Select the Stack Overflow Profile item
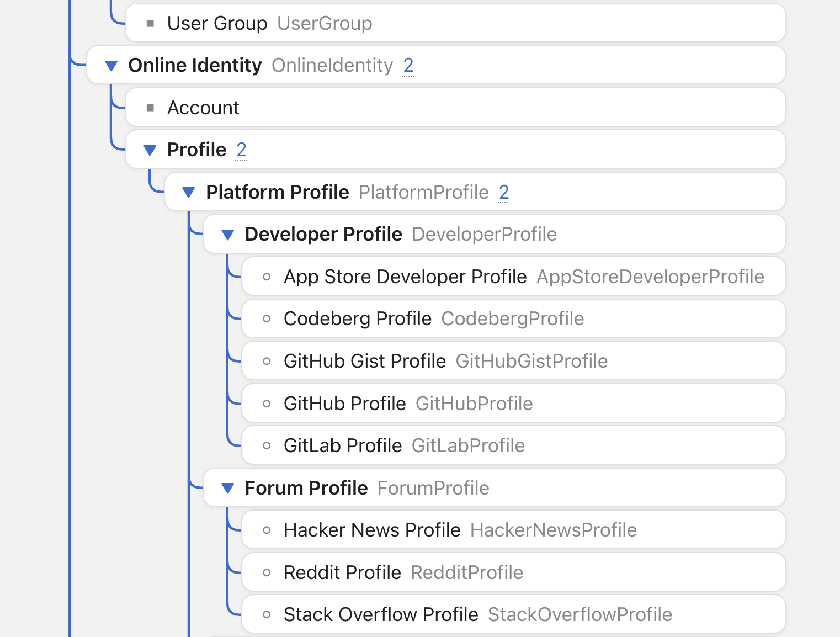The height and width of the screenshot is (637, 840). [x=514, y=614]
